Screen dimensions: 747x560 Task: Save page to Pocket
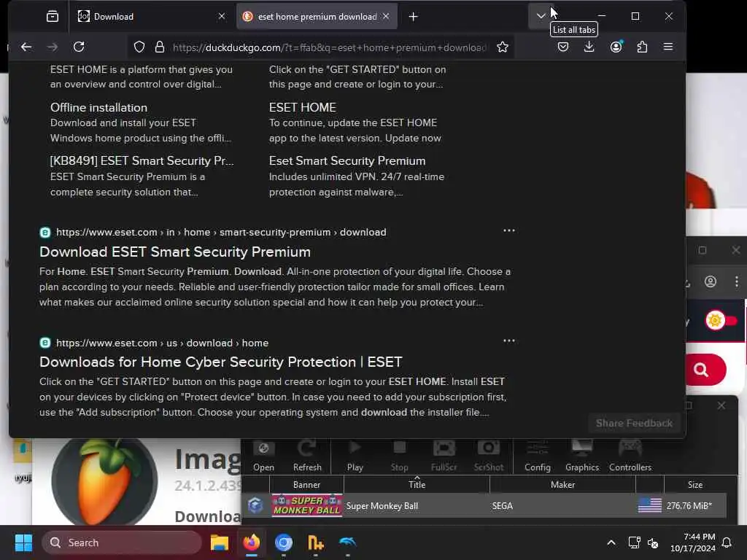(563, 47)
